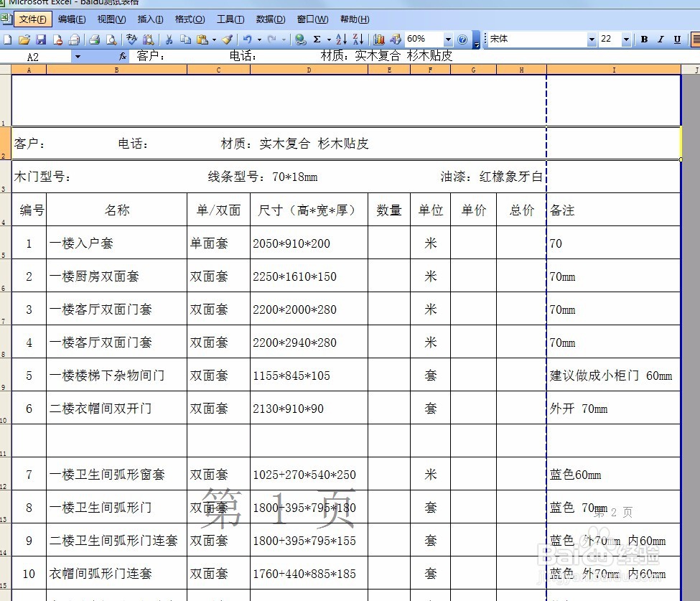The width and height of the screenshot is (700, 601).
Task: Click the Research binoculars icon
Action: (148, 39)
